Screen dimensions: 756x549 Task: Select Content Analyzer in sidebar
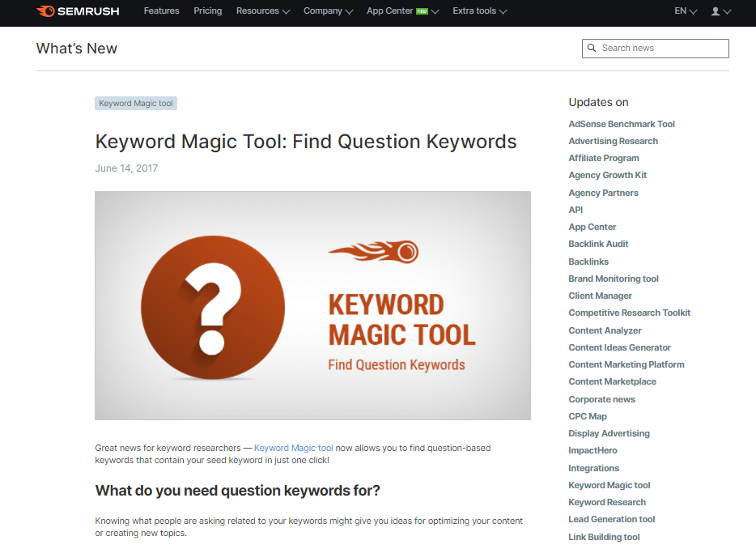(x=605, y=330)
